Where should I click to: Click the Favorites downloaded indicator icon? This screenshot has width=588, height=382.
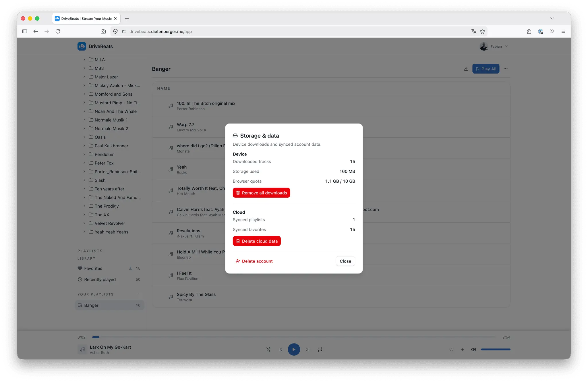(131, 268)
